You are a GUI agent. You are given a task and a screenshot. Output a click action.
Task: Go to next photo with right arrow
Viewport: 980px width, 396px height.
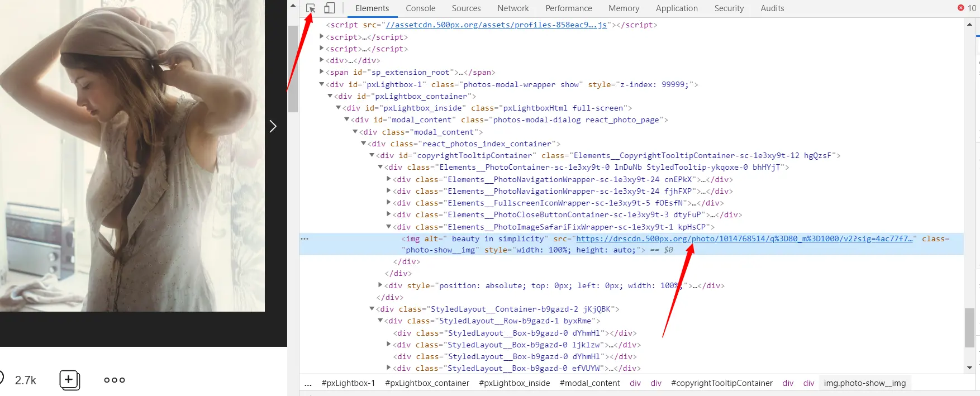273,126
